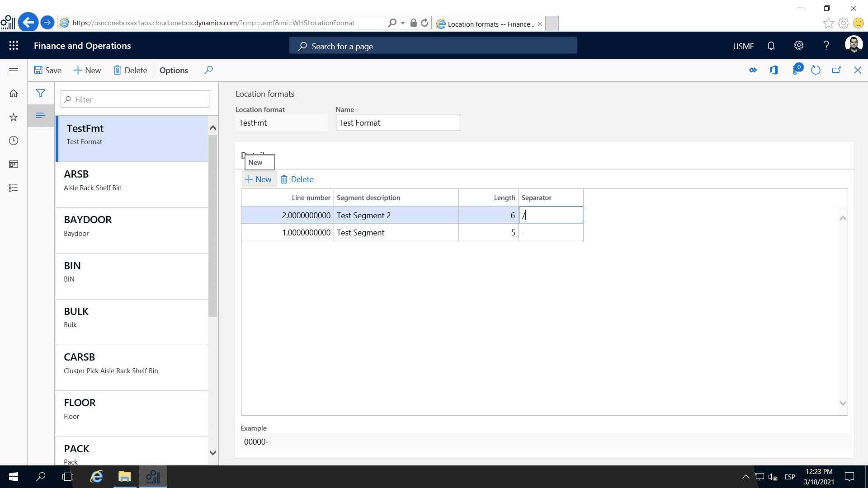Click the Filter search box
Screen dimensions: 868x488
135,99
